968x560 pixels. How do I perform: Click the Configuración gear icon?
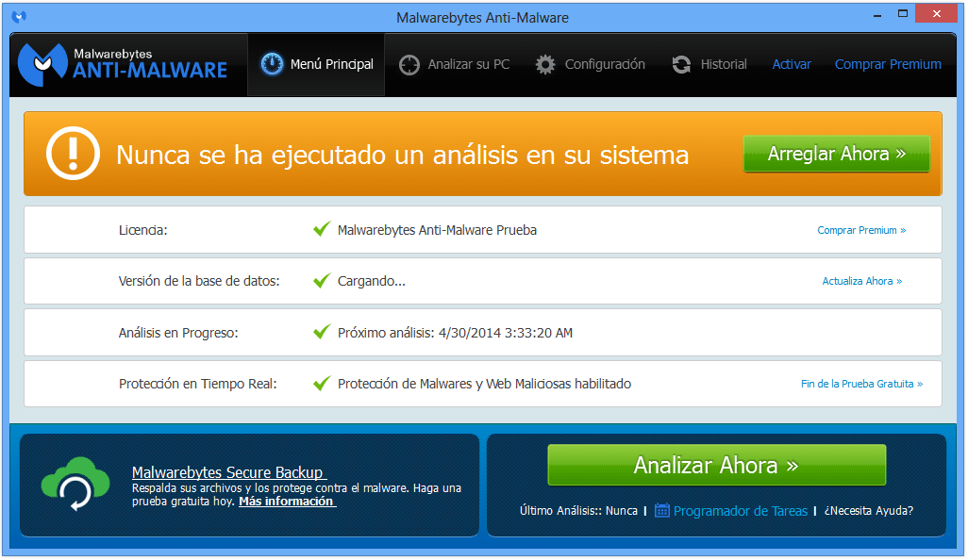[545, 65]
